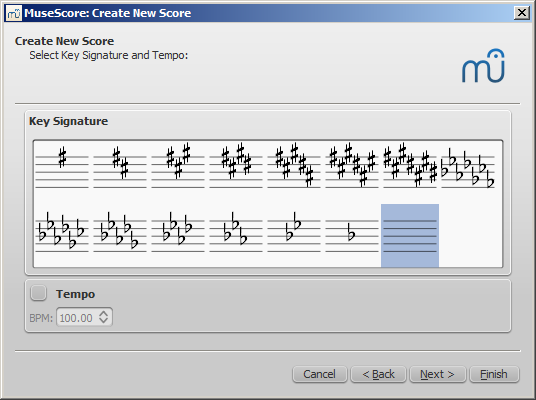Viewport: 536px width, 400px height.
Task: Enable the Tempo checkbox
Action: (38, 293)
